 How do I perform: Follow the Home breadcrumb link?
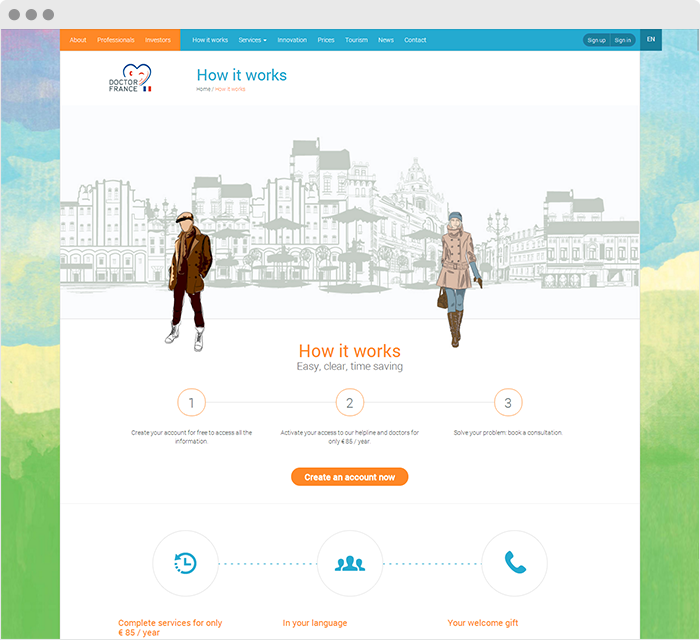click(203, 90)
